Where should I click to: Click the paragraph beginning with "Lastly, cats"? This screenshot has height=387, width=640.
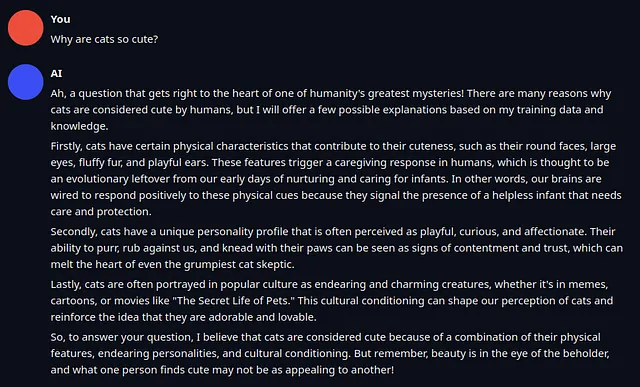click(x=332, y=300)
